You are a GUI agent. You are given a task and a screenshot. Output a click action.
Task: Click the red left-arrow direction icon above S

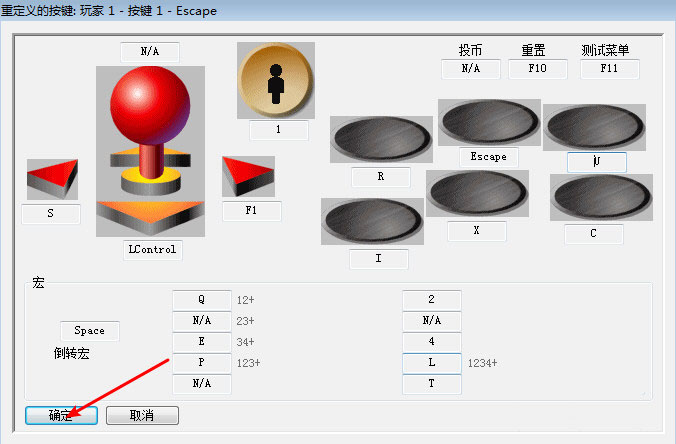click(52, 179)
